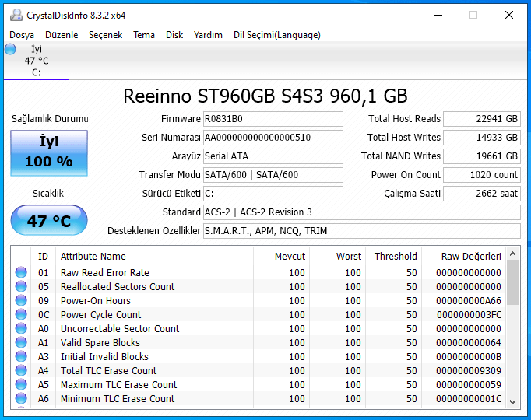
Task: Click status orb beside Power-On Hours
Action: [x=21, y=301]
